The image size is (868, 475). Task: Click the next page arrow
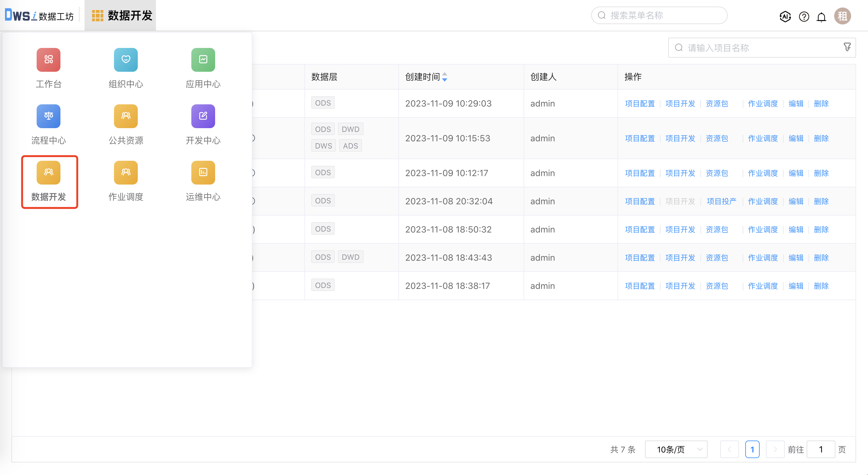(x=775, y=449)
